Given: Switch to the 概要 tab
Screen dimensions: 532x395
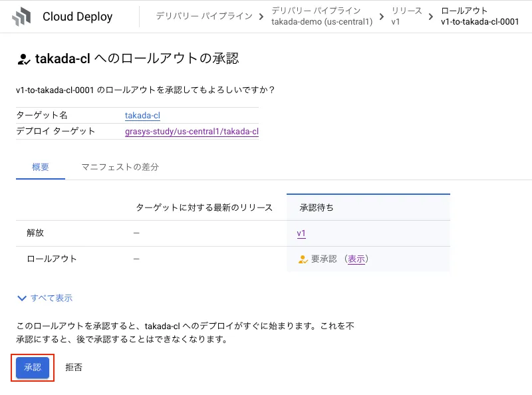Looking at the screenshot, I should point(41,167).
